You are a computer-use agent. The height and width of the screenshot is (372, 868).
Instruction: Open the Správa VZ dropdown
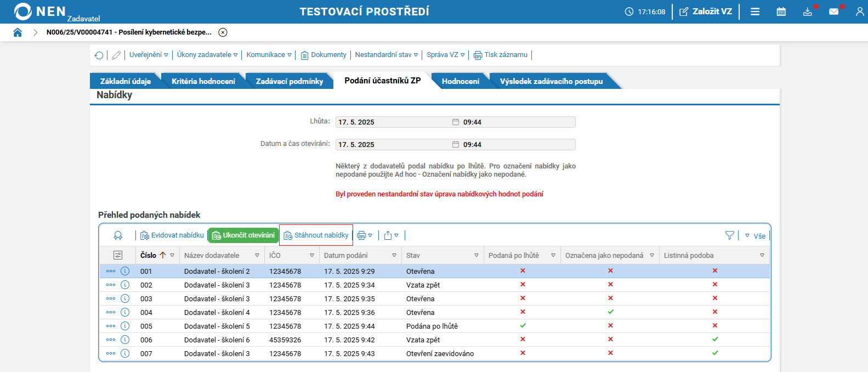[x=446, y=55]
